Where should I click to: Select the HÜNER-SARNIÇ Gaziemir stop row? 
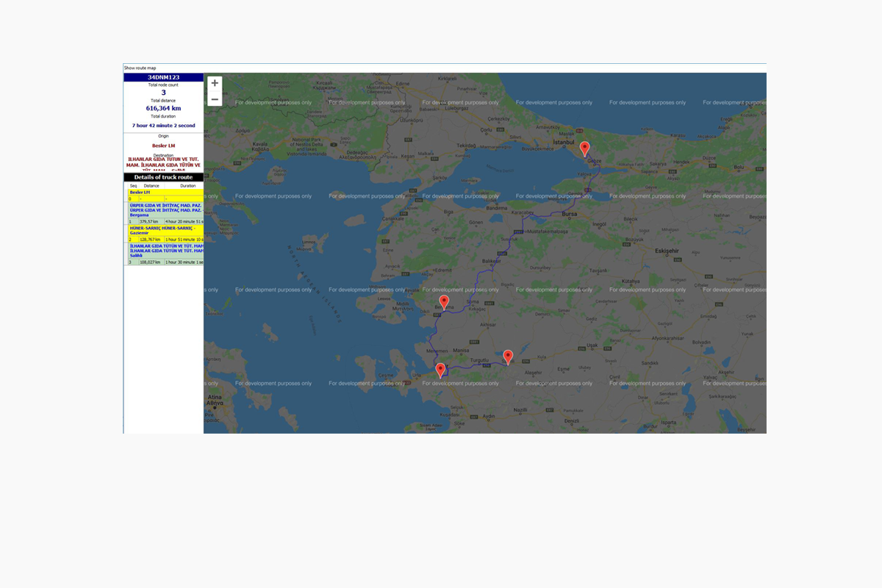coord(162,231)
